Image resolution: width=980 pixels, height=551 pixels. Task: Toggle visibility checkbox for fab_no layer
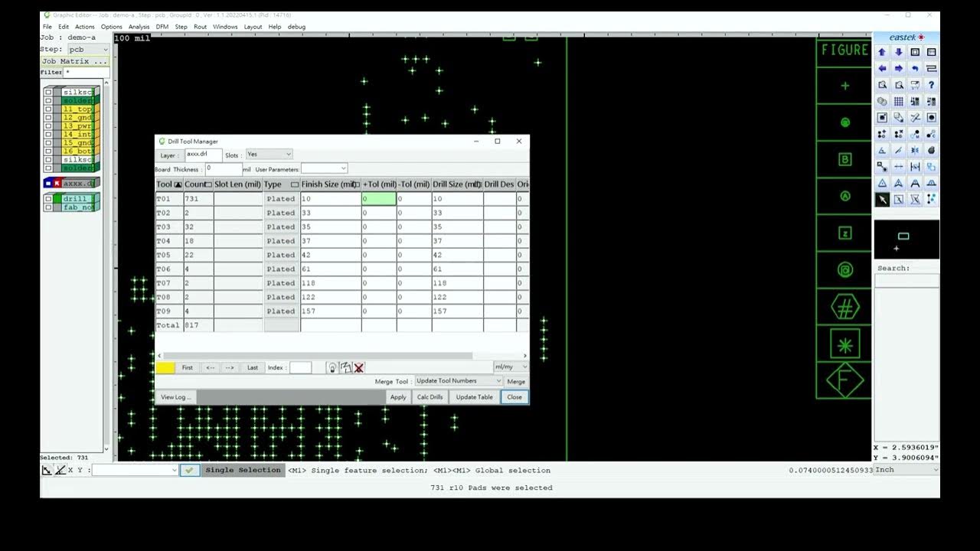point(48,207)
